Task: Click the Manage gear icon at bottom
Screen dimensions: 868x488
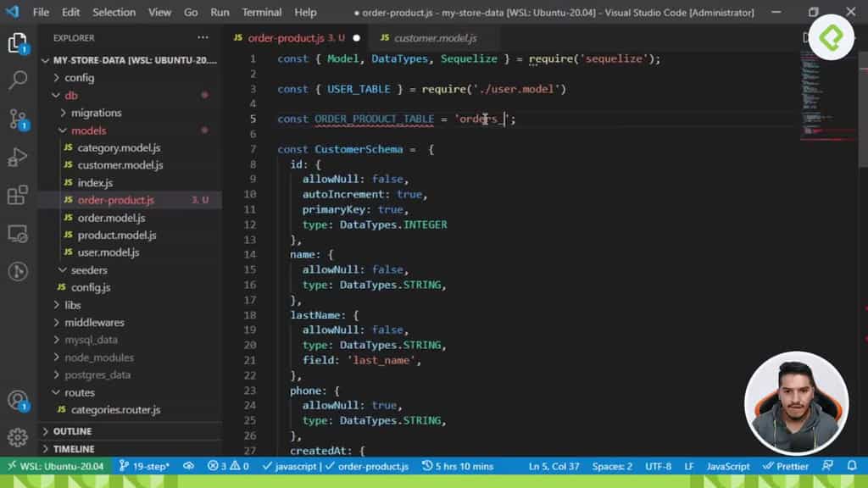Action: (17, 438)
